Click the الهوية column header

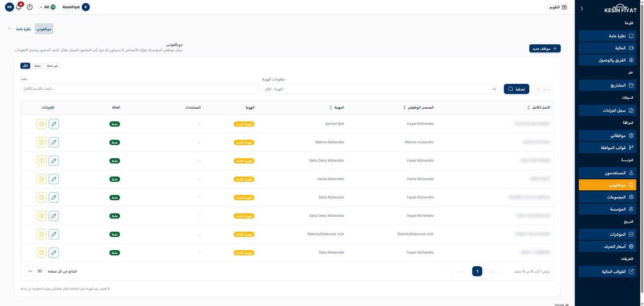250,107
